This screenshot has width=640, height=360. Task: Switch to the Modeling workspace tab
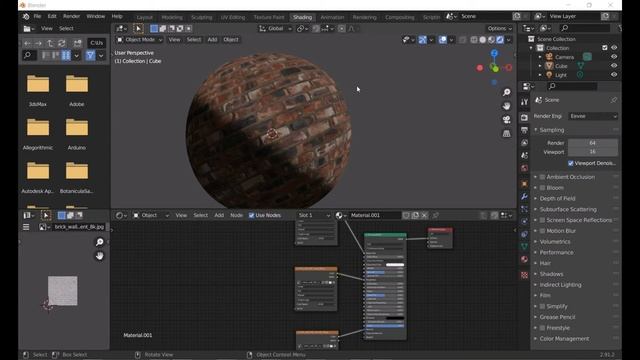click(172, 17)
